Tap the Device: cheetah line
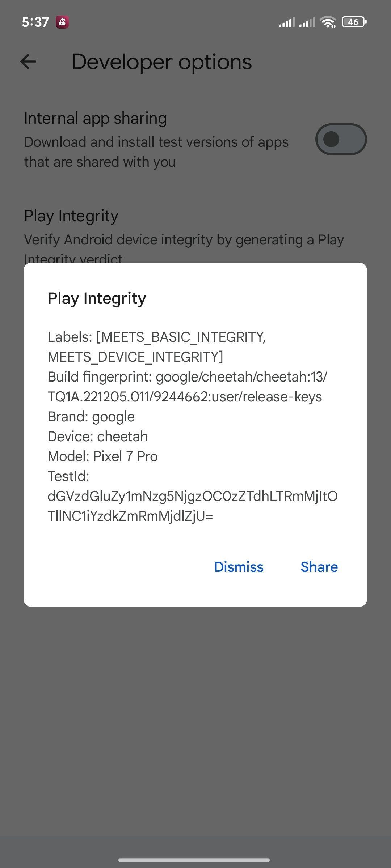 tap(98, 437)
